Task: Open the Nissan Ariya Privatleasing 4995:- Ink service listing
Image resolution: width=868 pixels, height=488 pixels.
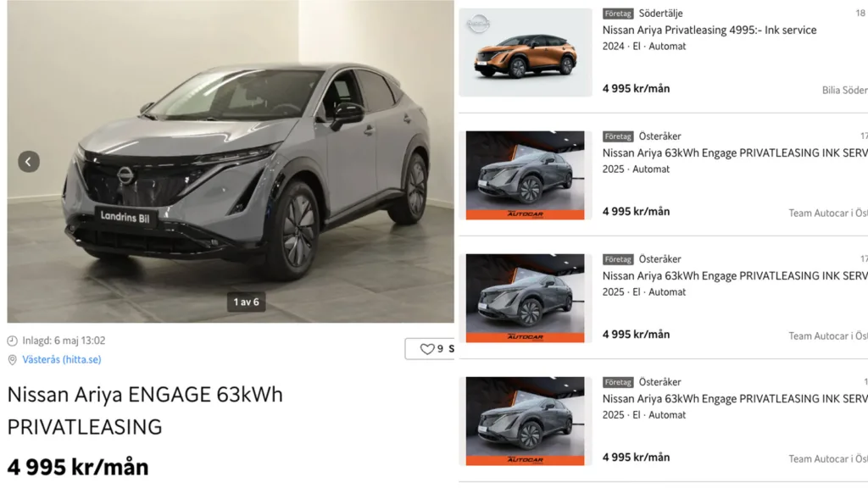Action: pos(709,30)
